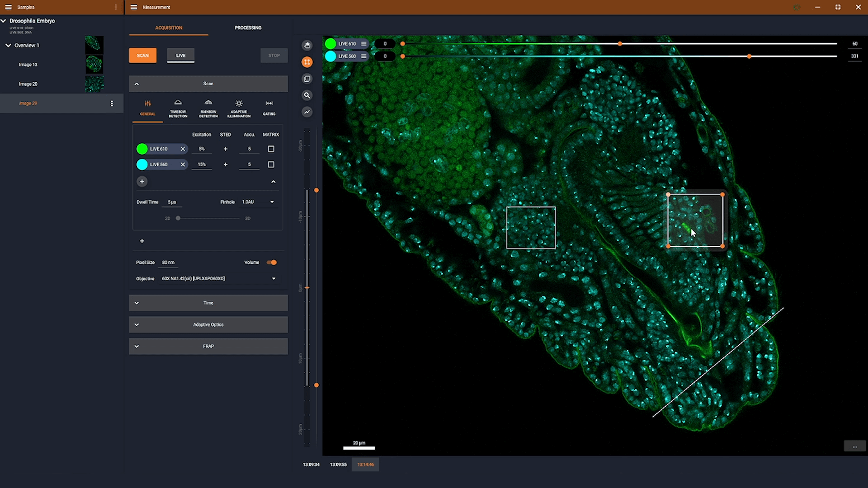Expand the Time section
The width and height of the screenshot is (868, 488).
click(208, 303)
